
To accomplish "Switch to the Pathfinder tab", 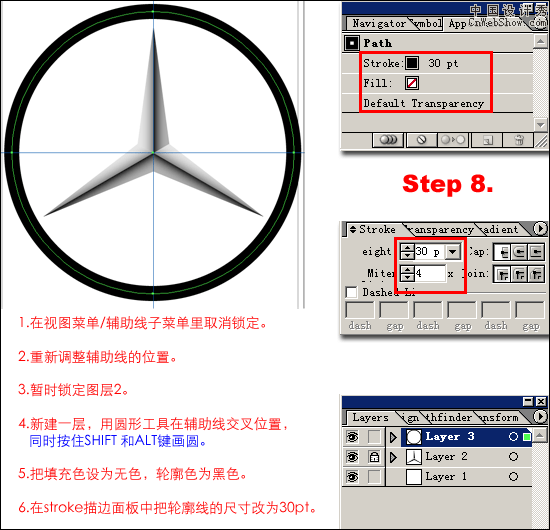I will (448, 417).
